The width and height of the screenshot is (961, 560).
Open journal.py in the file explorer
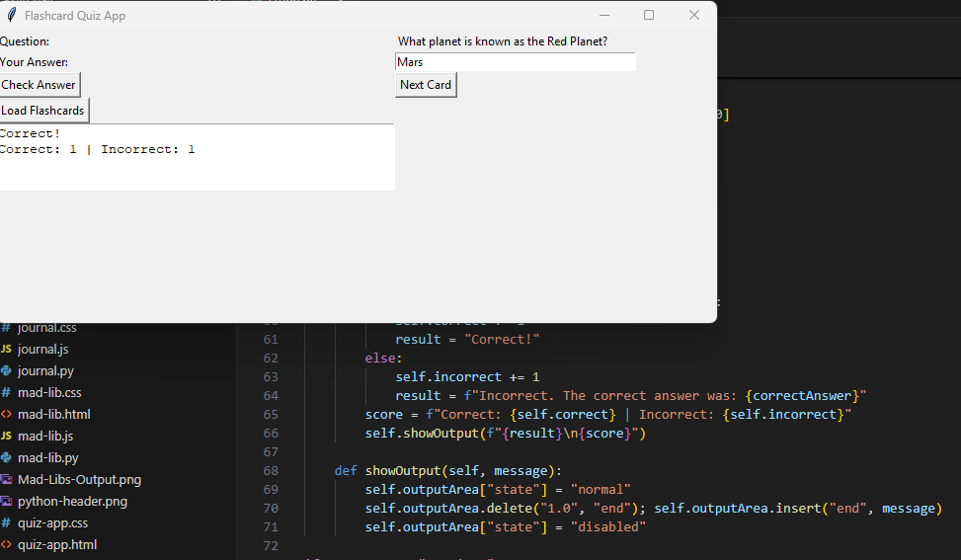point(46,370)
